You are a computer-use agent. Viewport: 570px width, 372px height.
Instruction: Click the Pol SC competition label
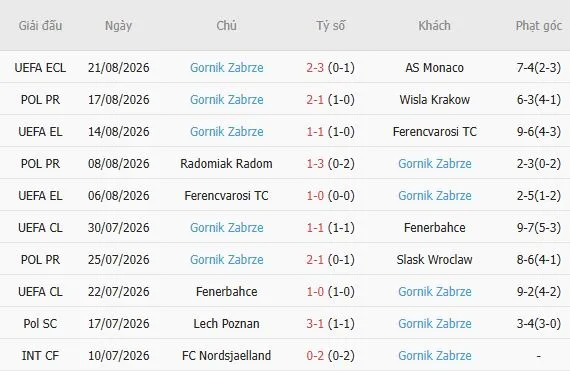(40, 324)
